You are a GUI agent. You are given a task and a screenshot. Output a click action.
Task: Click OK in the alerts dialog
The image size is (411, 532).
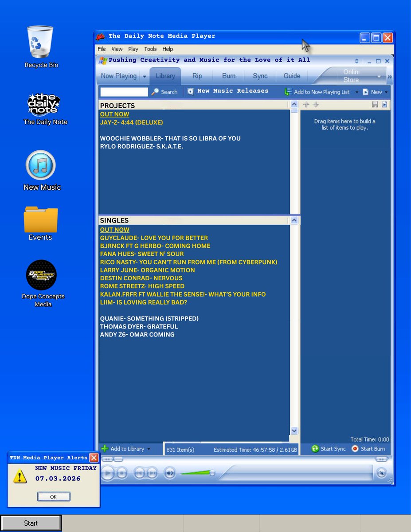click(53, 497)
